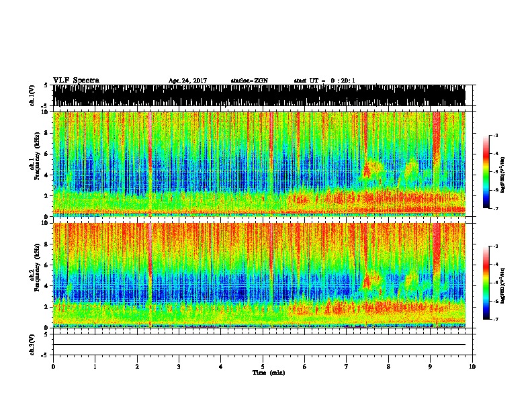This screenshot has height=411, width=532.
Task: Click the wide red burst near 9 min in ch.2 spectrogram
Action: [437, 248]
